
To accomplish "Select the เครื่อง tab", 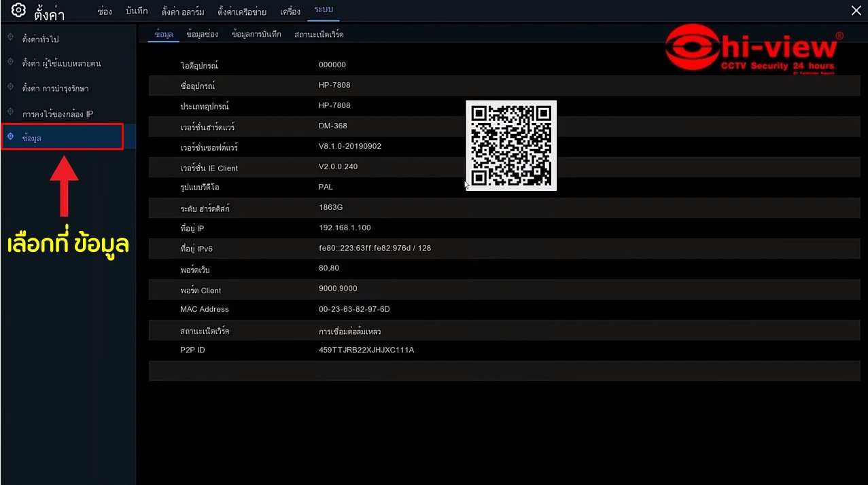I will point(290,12).
